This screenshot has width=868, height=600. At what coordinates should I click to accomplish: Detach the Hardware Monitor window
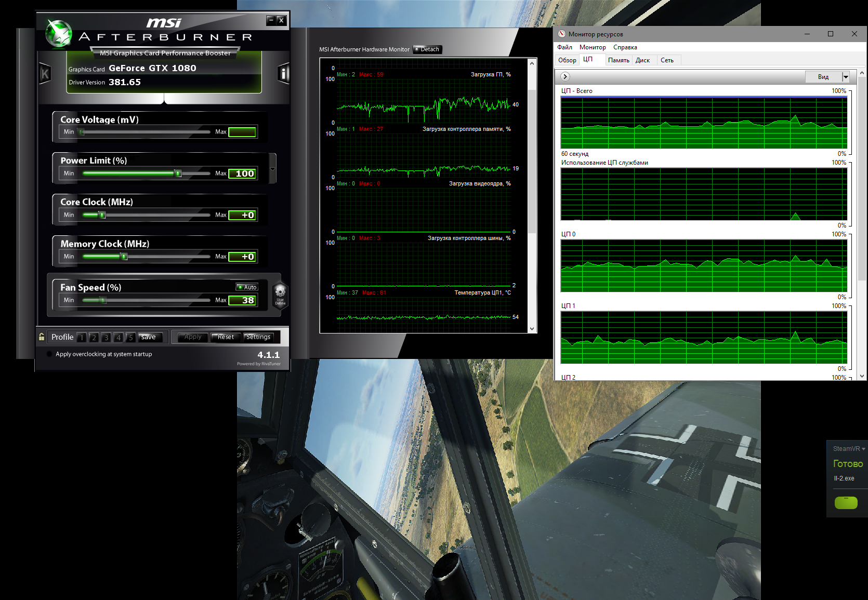tap(427, 49)
